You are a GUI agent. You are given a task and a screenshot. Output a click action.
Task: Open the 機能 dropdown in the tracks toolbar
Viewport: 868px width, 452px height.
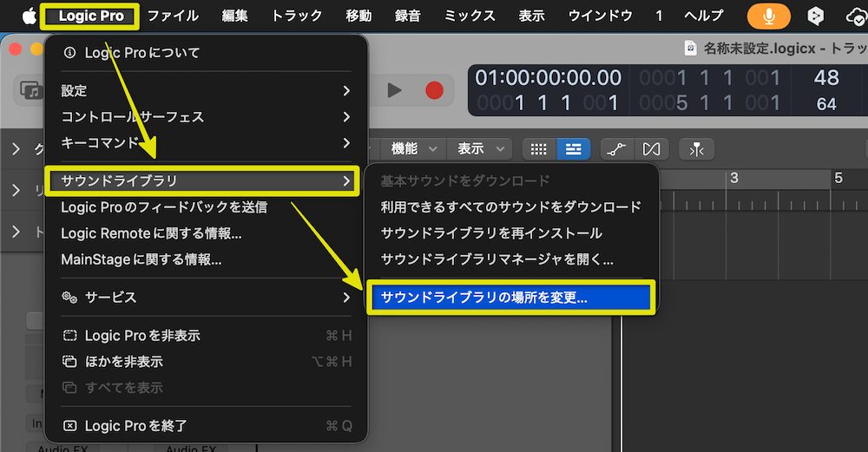tap(413, 149)
